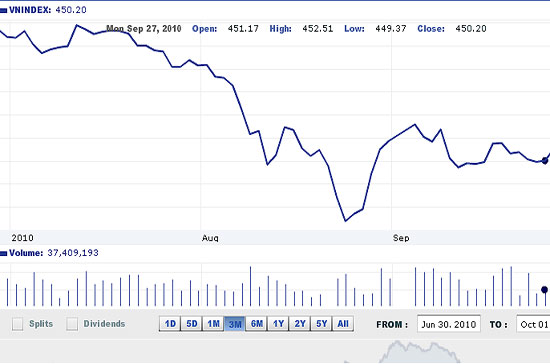Show All historical data
The height and width of the screenshot is (364, 550).
coord(343,323)
